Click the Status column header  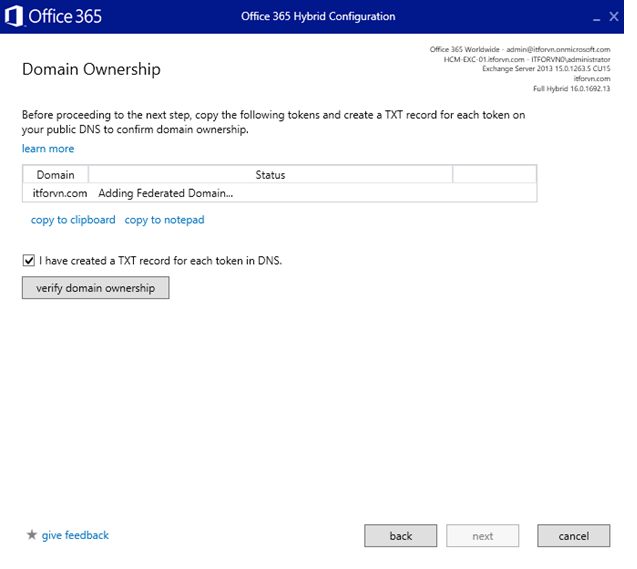270,175
